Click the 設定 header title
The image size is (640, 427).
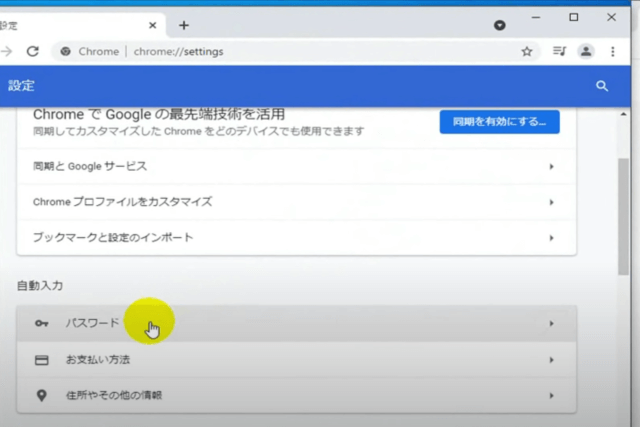[21, 86]
